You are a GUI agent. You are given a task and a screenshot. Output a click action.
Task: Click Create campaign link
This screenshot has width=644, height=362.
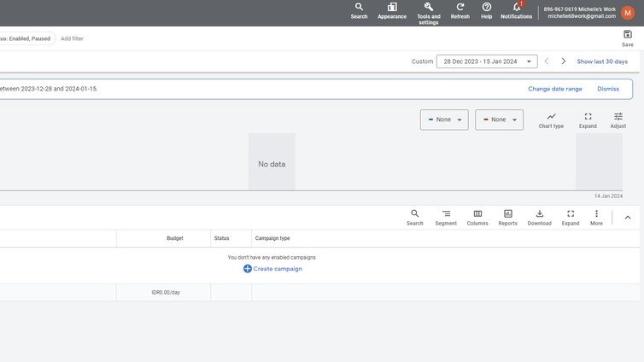click(x=272, y=268)
